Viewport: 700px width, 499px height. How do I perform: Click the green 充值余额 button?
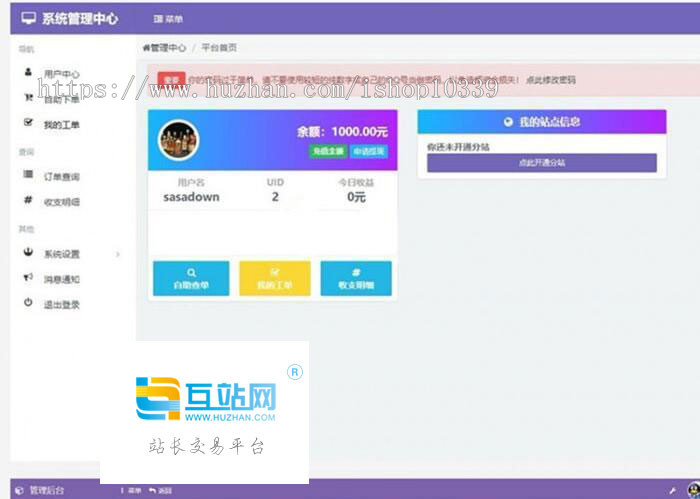click(328, 151)
